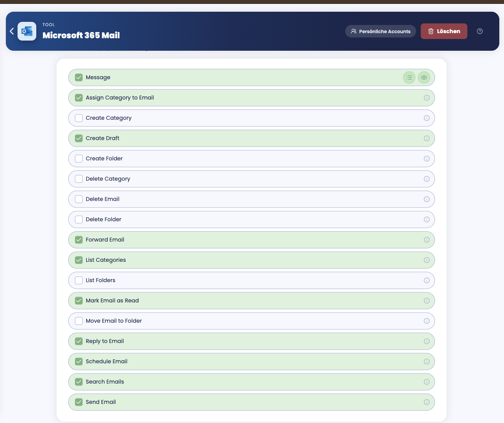Disable the Create Draft checkbox
504x423 pixels.
point(79,138)
